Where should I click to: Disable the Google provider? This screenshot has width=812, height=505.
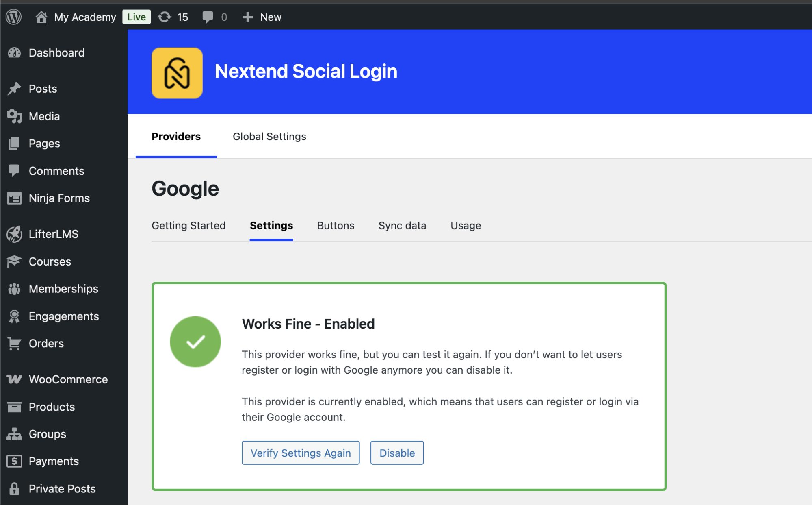click(x=397, y=453)
